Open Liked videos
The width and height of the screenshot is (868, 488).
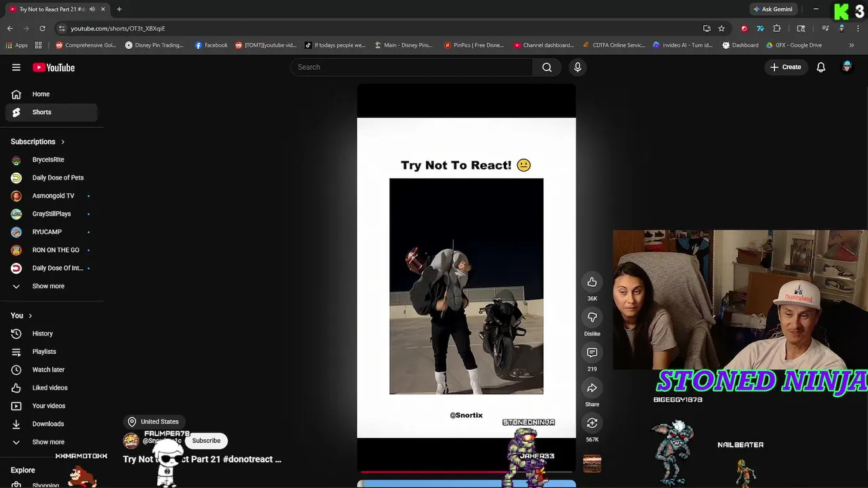tap(51, 388)
